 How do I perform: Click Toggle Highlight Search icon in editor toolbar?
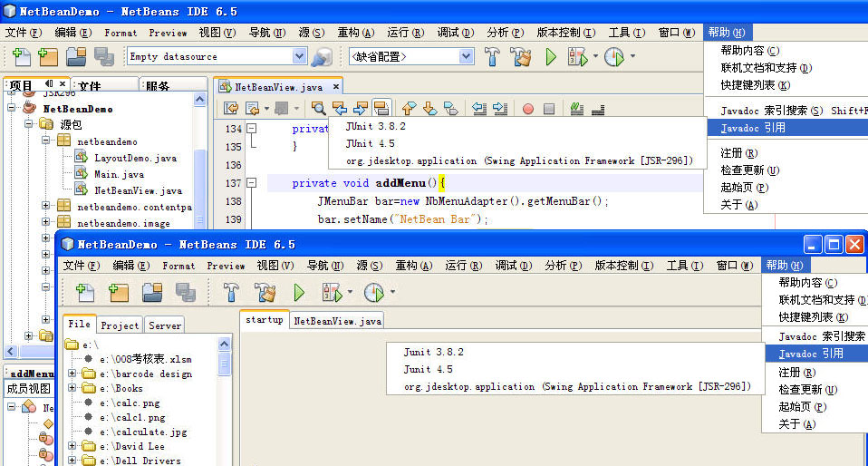tap(381, 108)
